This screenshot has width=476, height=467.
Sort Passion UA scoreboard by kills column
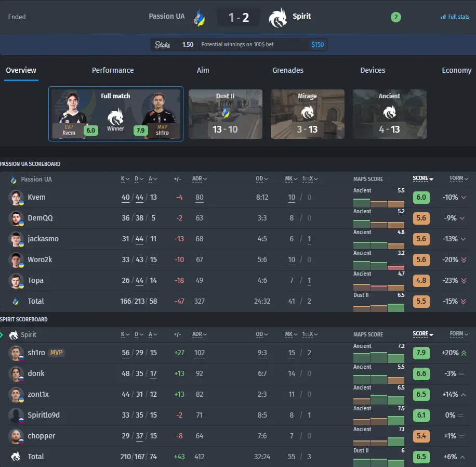click(x=125, y=179)
